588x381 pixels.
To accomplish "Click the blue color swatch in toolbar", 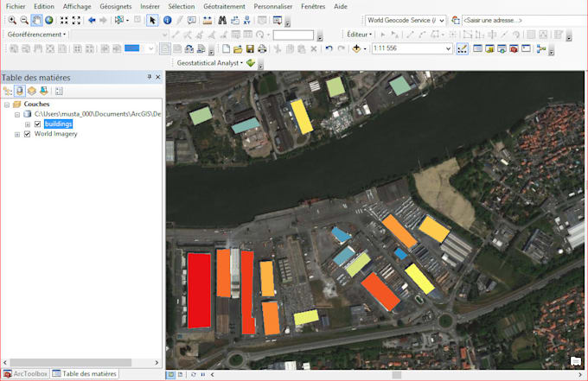I will [x=132, y=48].
